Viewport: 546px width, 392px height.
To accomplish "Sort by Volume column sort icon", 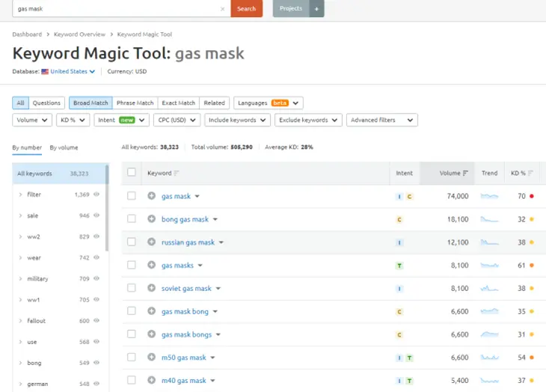I will point(465,173).
